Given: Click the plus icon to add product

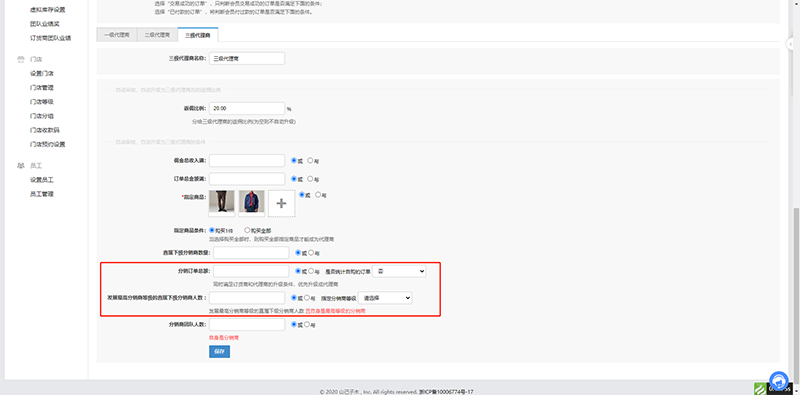Looking at the screenshot, I should pyautogui.click(x=281, y=203).
